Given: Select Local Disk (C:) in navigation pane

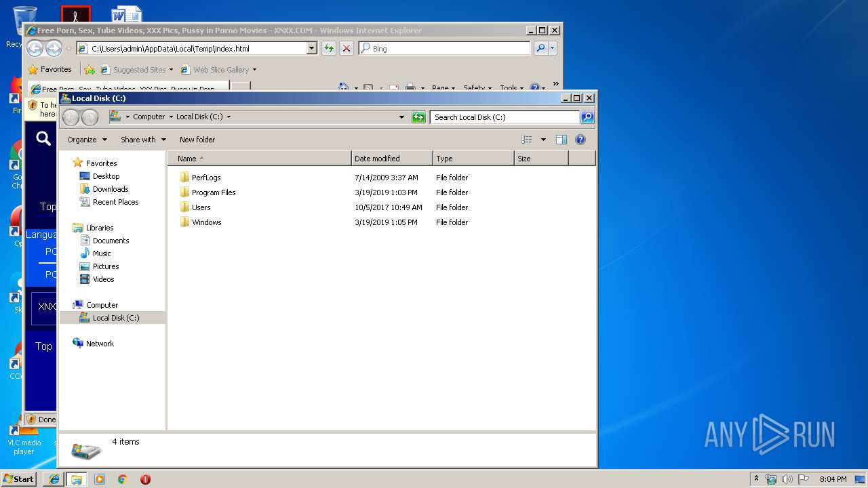Looking at the screenshot, I should 113,318.
